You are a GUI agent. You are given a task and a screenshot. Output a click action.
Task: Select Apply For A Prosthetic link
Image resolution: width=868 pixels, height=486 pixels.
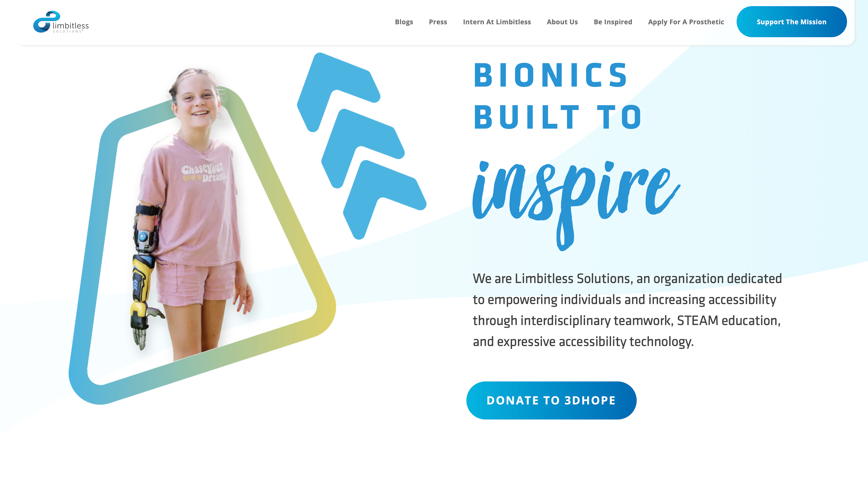[686, 22]
